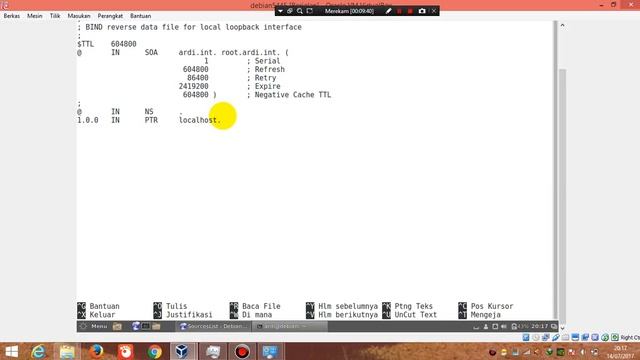Open the Perangkat menu
Image resolution: width=640 pixels, height=360 pixels.
coord(110,16)
